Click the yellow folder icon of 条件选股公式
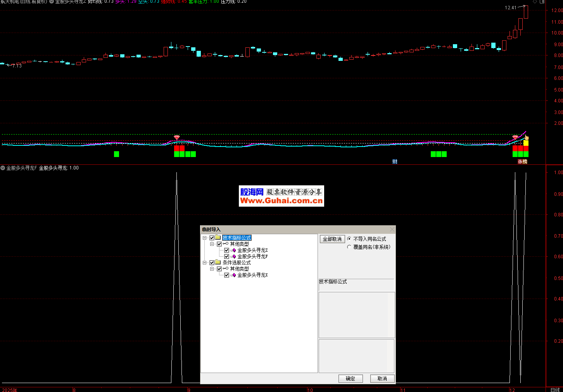Screen dimensions: 563x392 pos(218,262)
